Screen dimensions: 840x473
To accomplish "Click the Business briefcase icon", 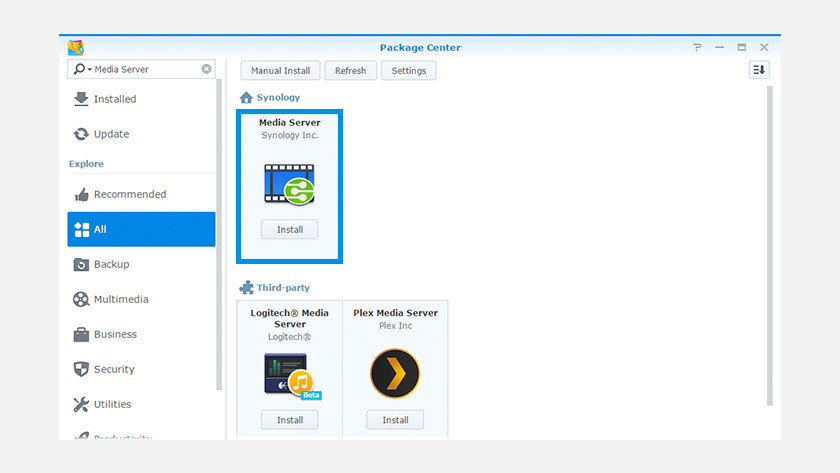I will (81, 334).
